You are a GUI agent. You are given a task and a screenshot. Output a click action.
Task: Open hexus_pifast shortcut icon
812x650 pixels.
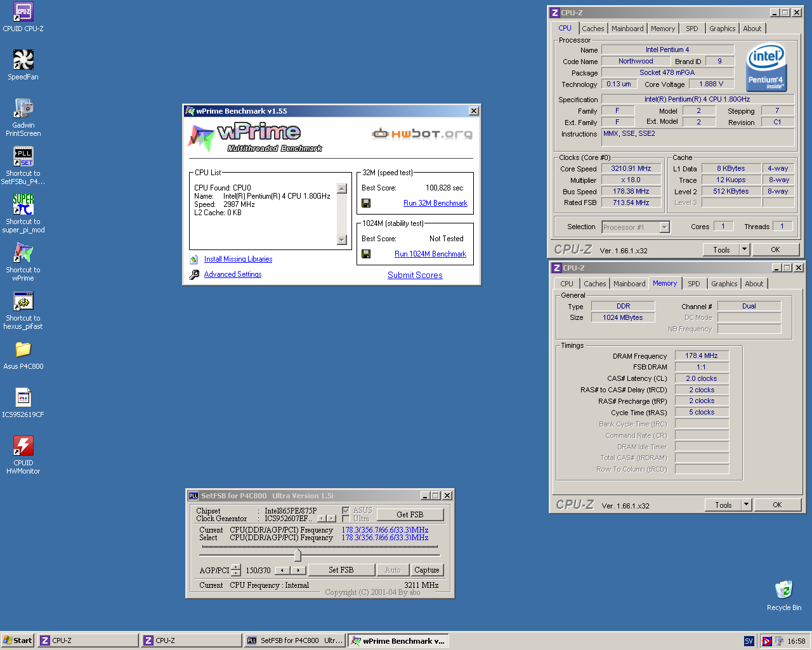(23, 301)
